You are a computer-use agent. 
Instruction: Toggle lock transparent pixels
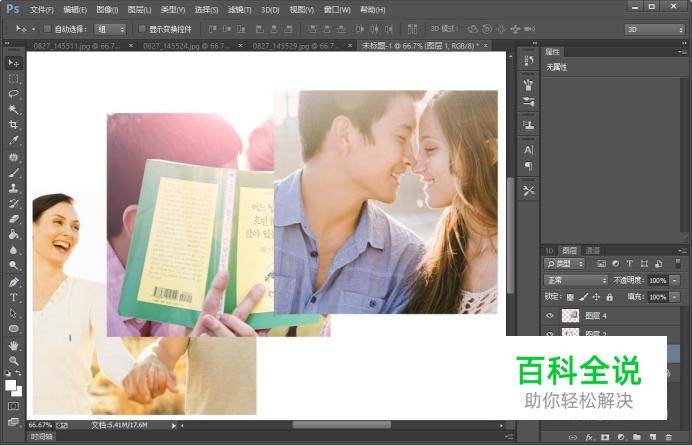tap(570, 297)
